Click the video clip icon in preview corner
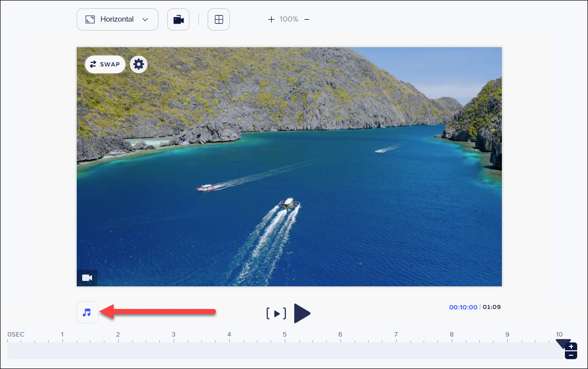This screenshot has width=588, height=369. pyautogui.click(x=87, y=278)
